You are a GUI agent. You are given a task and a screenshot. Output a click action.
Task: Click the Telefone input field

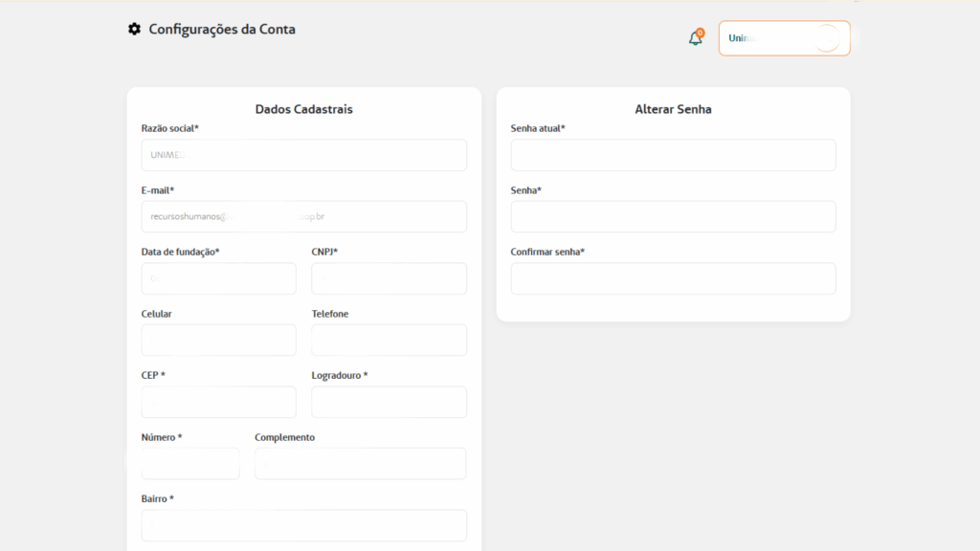click(x=389, y=340)
